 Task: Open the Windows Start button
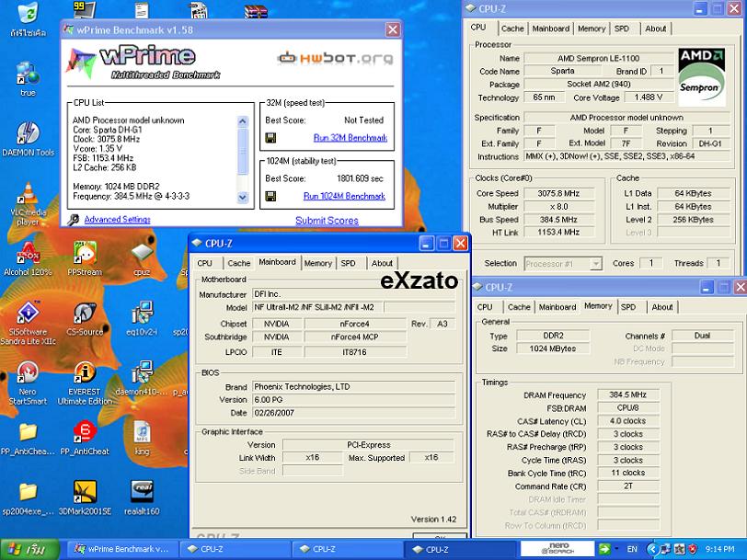pyautogui.click(x=29, y=550)
